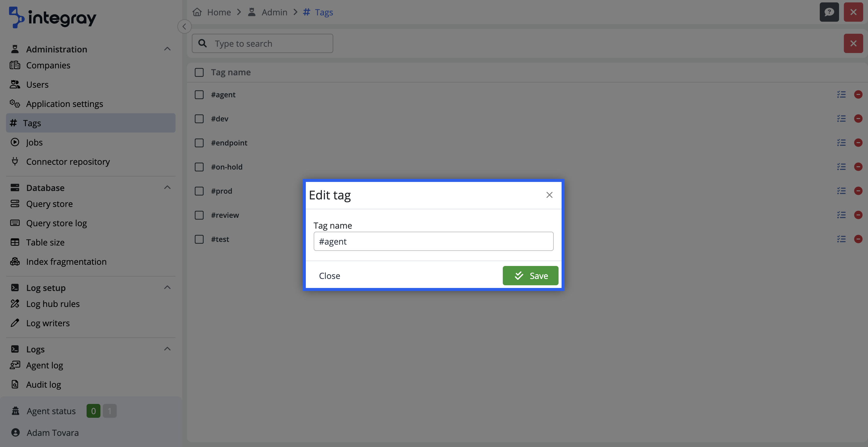The image size is (868, 447).
Task: Select all tags via header checkbox
Action: (x=199, y=72)
